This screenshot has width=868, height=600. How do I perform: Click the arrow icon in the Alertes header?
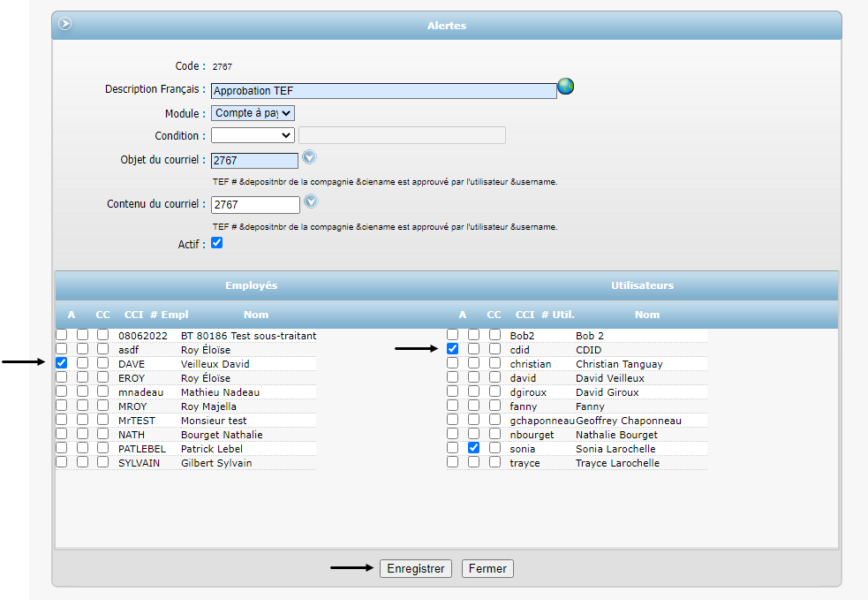[64, 24]
